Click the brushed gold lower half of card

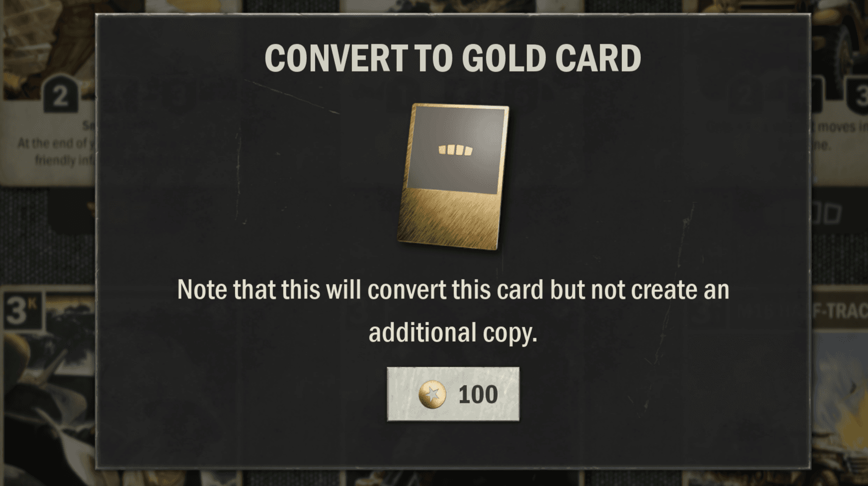[x=450, y=219]
